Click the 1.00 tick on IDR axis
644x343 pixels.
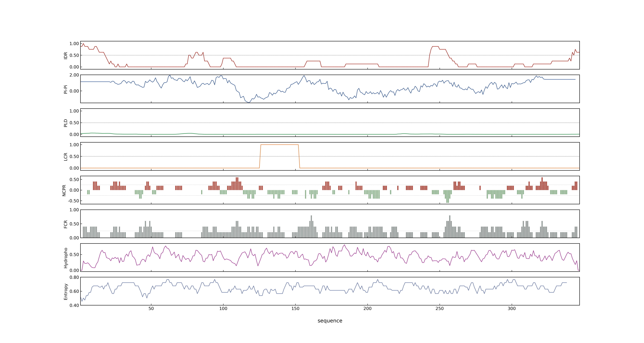pos(74,44)
